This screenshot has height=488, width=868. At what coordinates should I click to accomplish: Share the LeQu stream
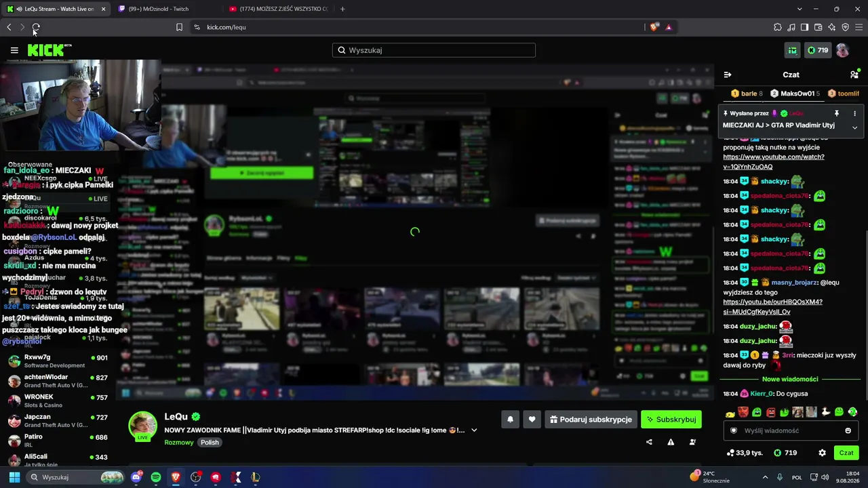(x=649, y=442)
